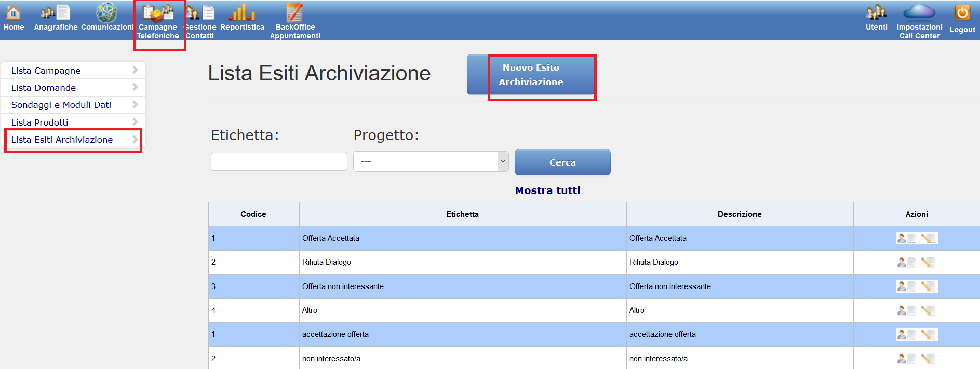
Task: Click the Azioni column header
Action: click(x=917, y=214)
